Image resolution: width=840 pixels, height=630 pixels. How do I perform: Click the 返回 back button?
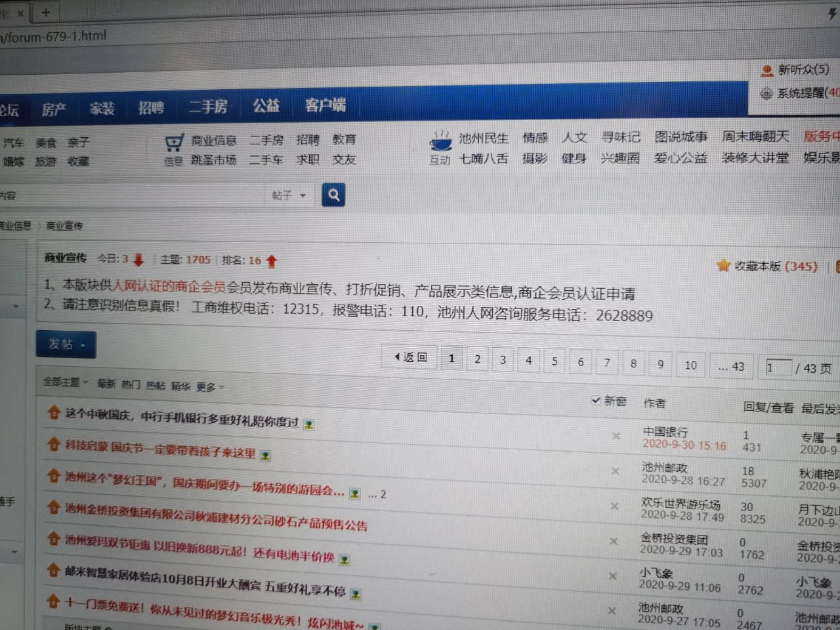point(411,357)
